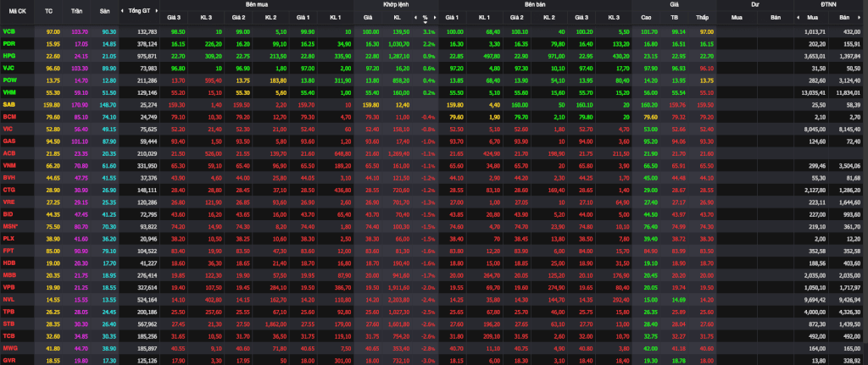Select the MSN* ticker

pos(9,225)
